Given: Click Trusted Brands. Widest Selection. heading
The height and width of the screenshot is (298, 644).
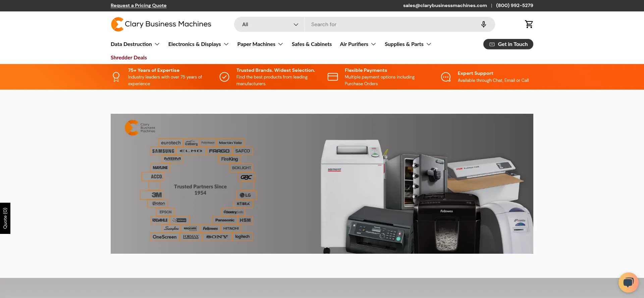Looking at the screenshot, I should [276, 70].
